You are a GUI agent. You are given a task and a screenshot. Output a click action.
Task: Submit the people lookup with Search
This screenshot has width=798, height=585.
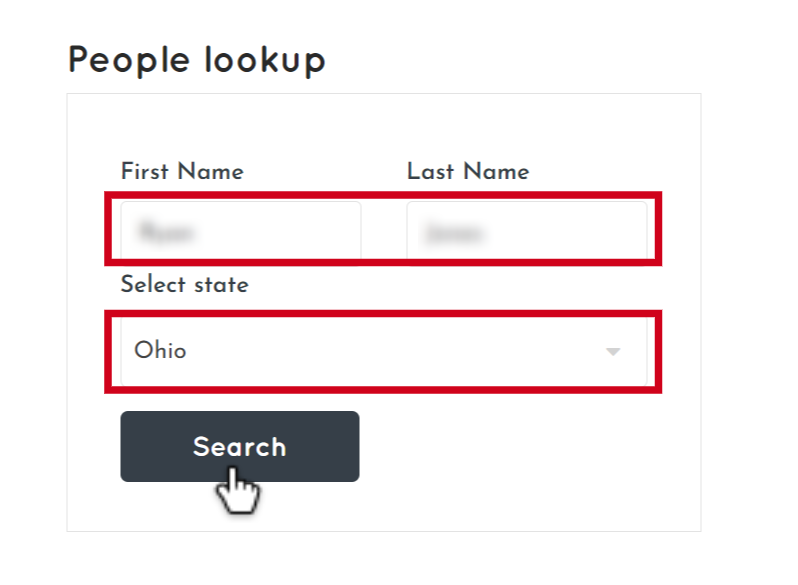pyautogui.click(x=240, y=446)
